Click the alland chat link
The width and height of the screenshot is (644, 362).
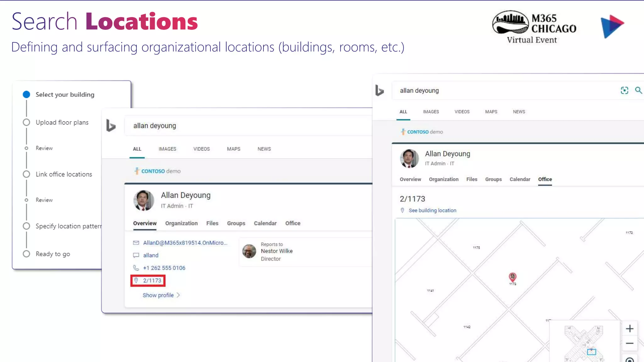click(151, 255)
